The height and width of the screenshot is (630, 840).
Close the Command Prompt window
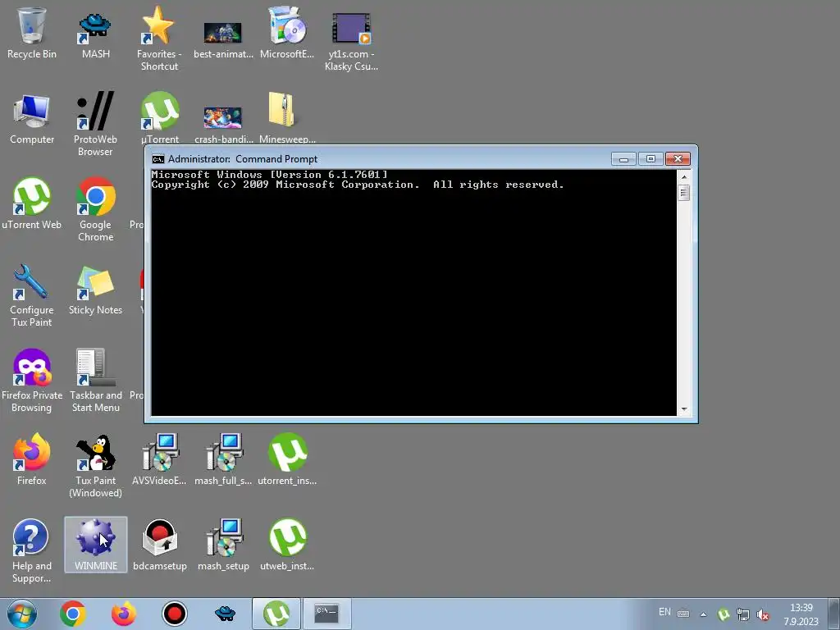(x=678, y=159)
